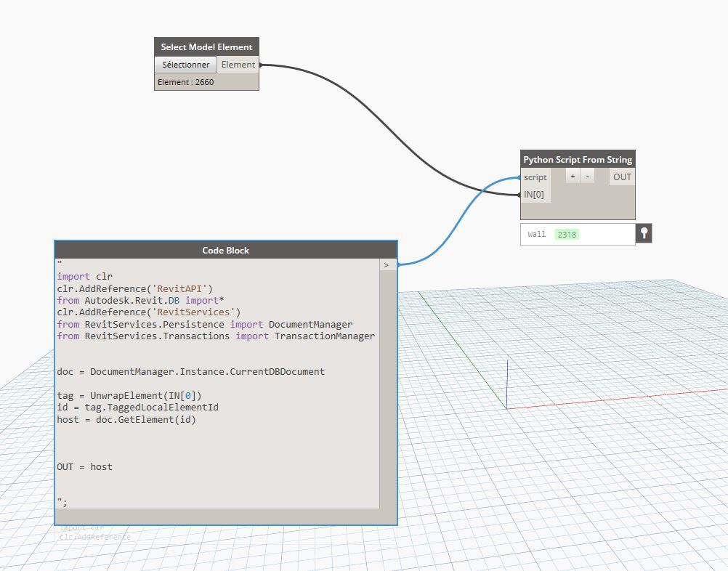Click the 'Element : 2660' label

coord(186,82)
